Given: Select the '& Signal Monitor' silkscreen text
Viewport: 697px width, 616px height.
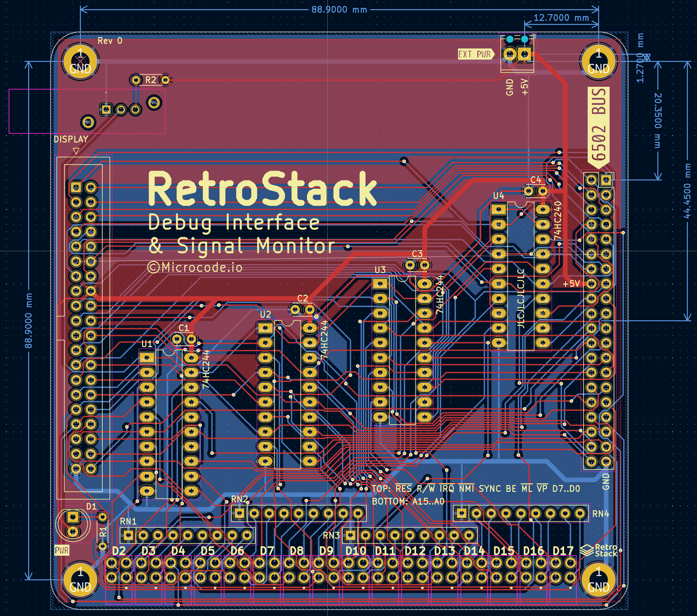Looking at the screenshot, I should [x=242, y=246].
